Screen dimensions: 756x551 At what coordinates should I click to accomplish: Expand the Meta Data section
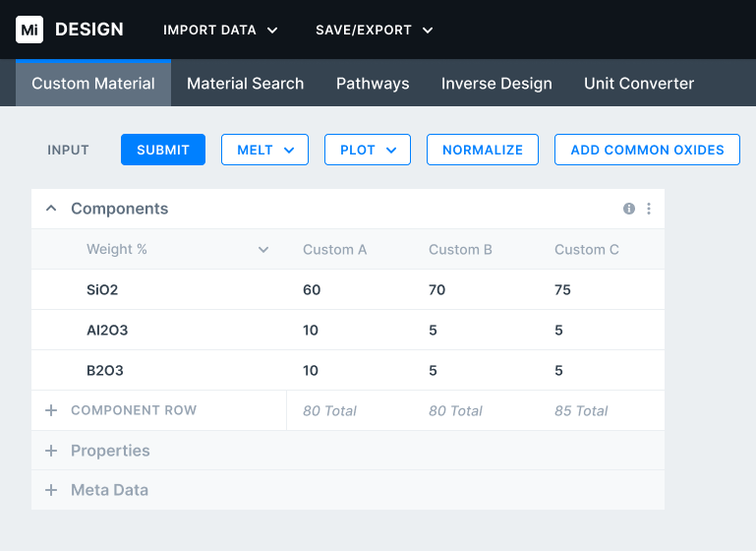coord(348,490)
